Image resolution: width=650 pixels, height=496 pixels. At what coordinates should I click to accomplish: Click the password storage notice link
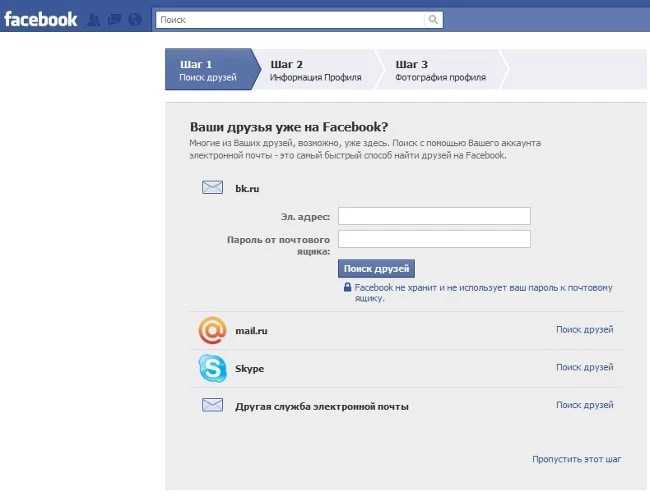(483, 293)
